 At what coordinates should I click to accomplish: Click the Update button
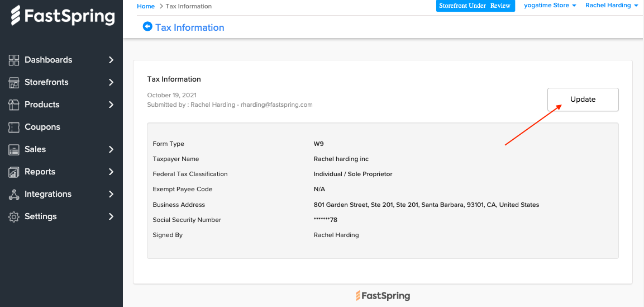pos(583,100)
